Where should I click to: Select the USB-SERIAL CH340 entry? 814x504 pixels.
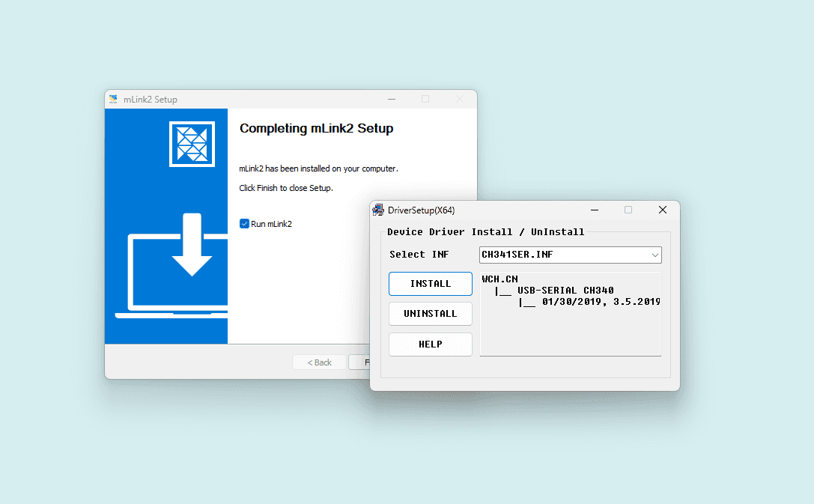pyautogui.click(x=565, y=291)
